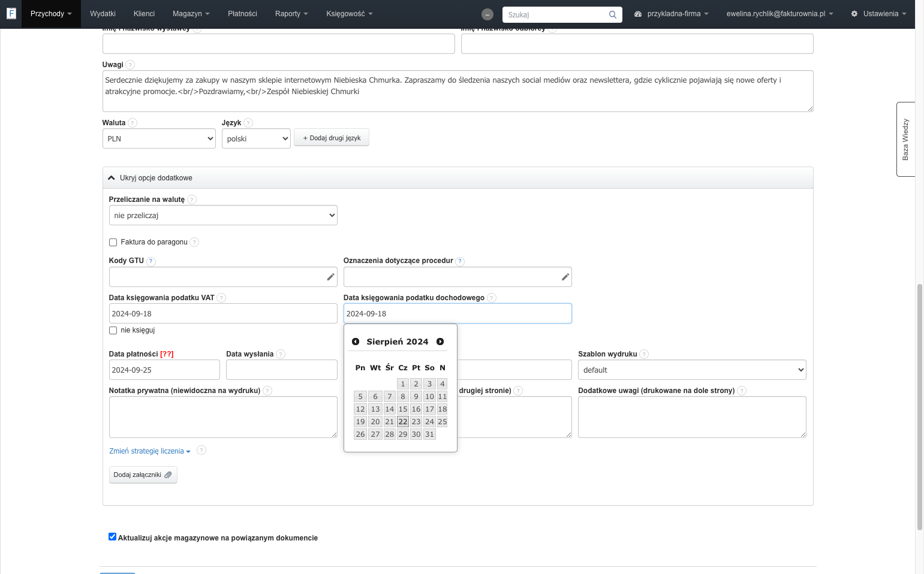The height and width of the screenshot is (574, 924).
Task: Edit Oznaczenia dotyczące procedur pencil icon
Action: 565,277
